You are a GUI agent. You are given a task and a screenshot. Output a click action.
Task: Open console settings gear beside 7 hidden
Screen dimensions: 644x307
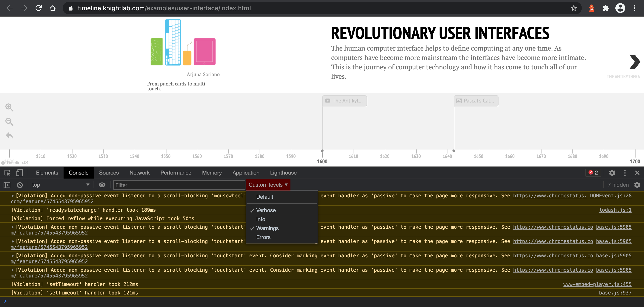coord(637,185)
